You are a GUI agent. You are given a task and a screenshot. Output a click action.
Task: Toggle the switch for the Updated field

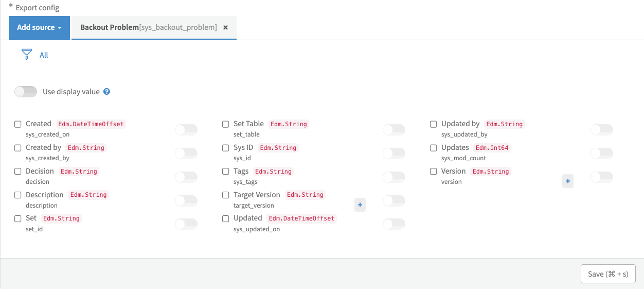394,224
